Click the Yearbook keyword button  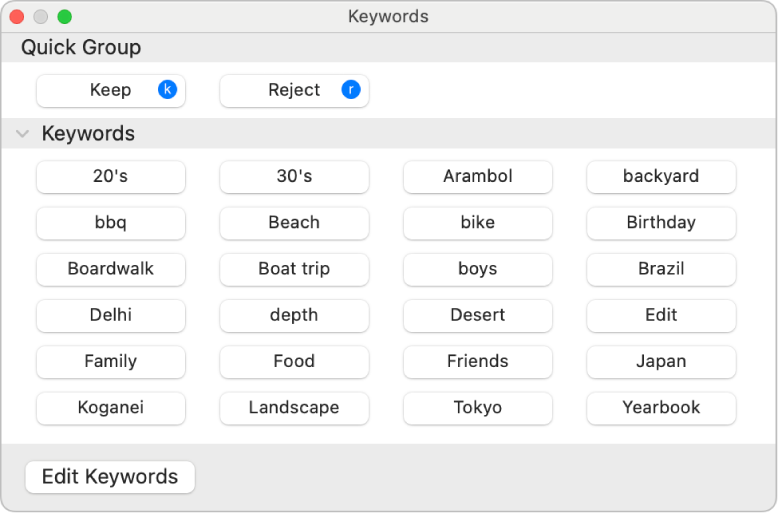click(661, 408)
